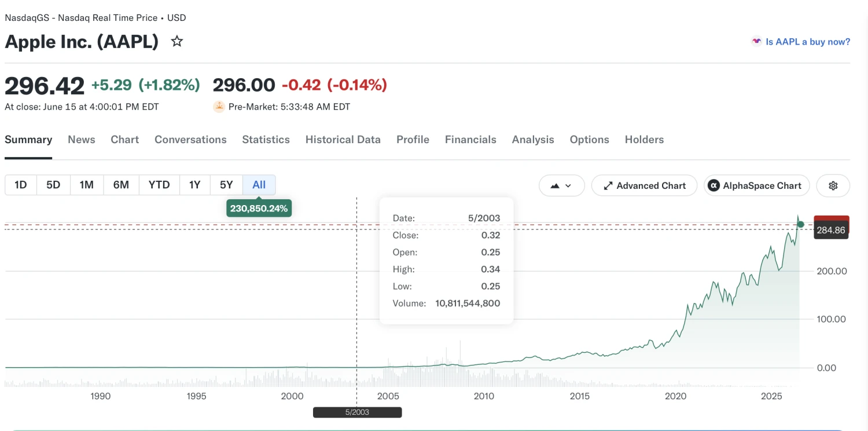Open the chart type mountain dropdown
Viewport: 868px width, 431px height.
[561, 185]
